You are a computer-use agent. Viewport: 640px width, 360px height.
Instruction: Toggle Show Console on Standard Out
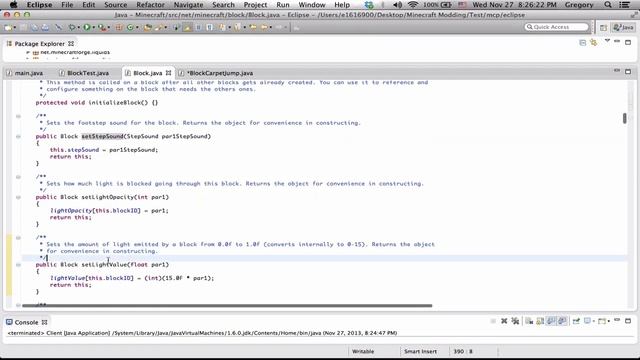[x=551, y=321]
